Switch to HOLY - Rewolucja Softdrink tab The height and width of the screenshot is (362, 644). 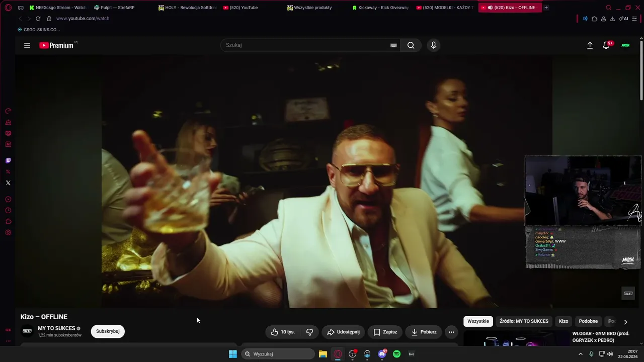(187, 8)
